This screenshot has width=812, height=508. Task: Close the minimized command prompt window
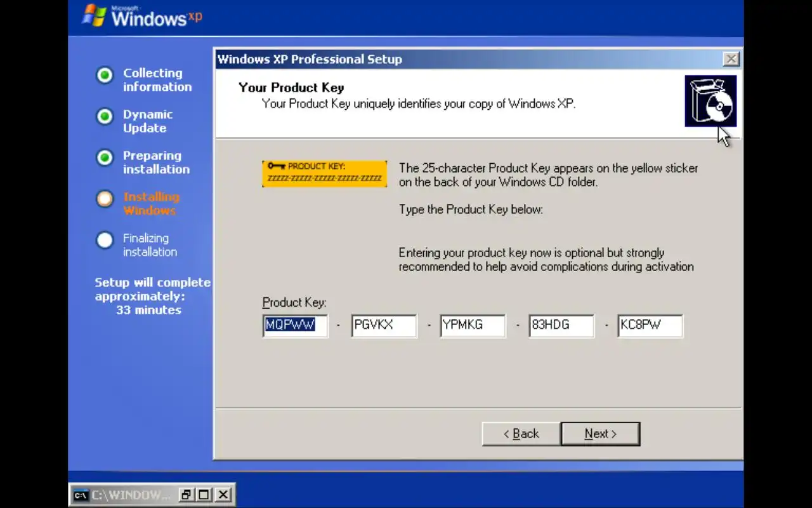point(223,495)
